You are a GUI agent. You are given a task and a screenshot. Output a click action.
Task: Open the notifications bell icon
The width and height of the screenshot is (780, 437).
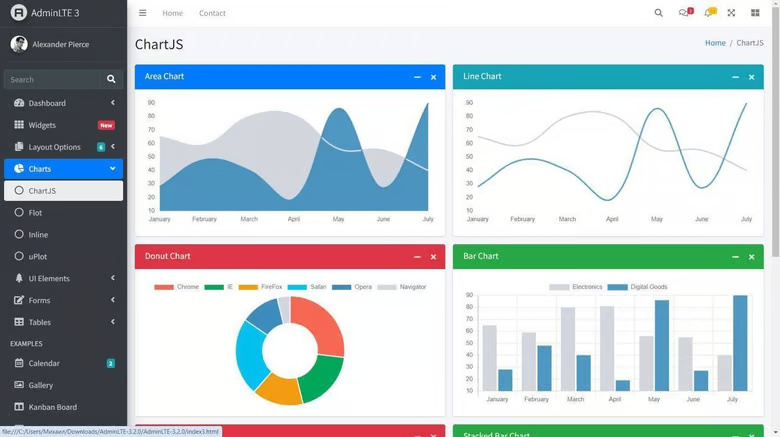[x=708, y=13]
